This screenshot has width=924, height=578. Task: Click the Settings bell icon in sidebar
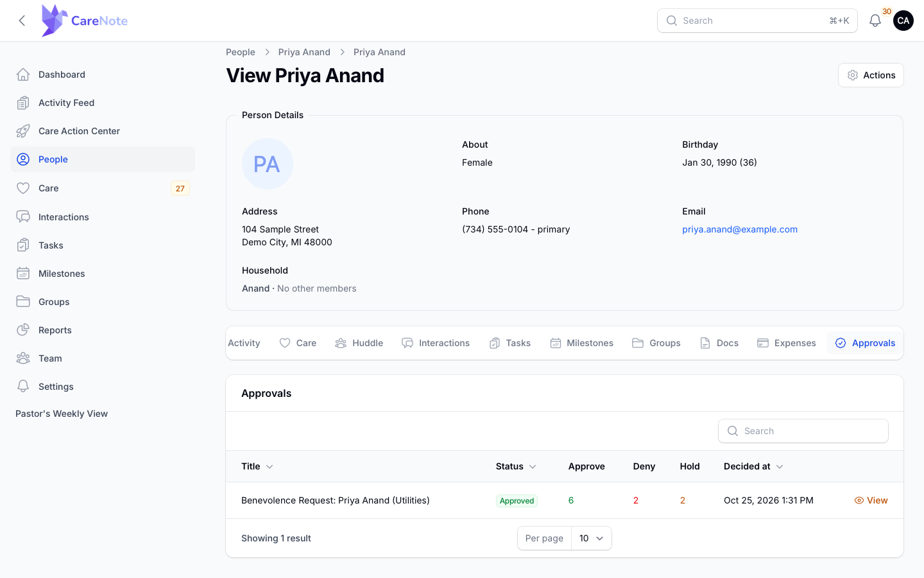click(x=23, y=387)
